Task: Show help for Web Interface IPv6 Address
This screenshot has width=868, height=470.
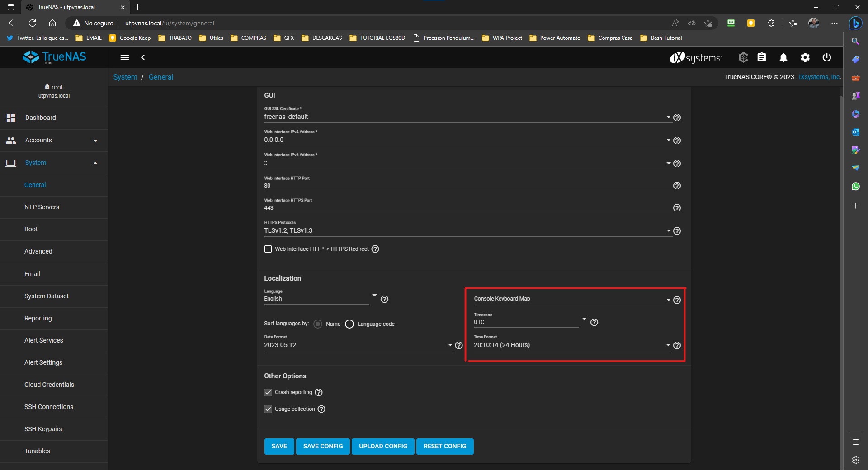Action: coord(677,164)
